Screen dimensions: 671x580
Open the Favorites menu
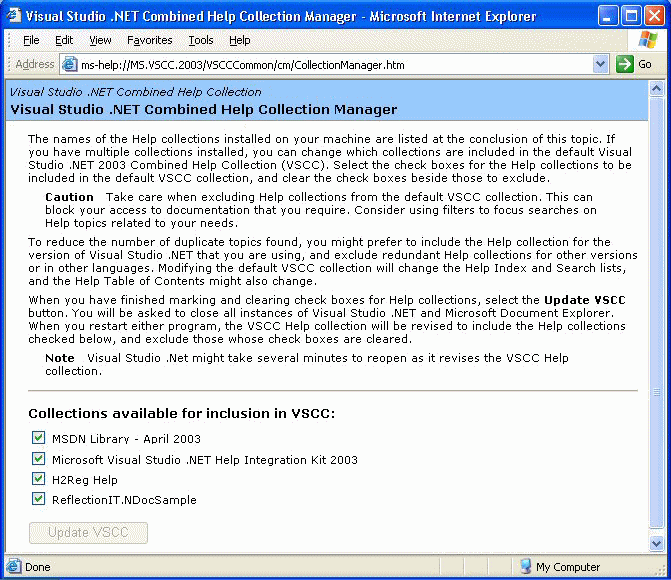[x=150, y=40]
